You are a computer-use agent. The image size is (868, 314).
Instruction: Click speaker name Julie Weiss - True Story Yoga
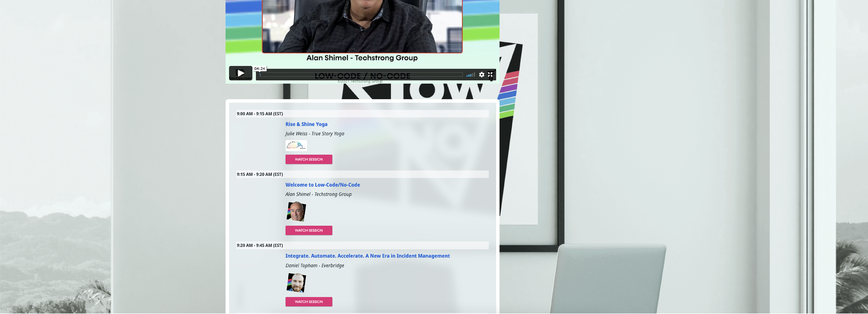click(x=315, y=134)
